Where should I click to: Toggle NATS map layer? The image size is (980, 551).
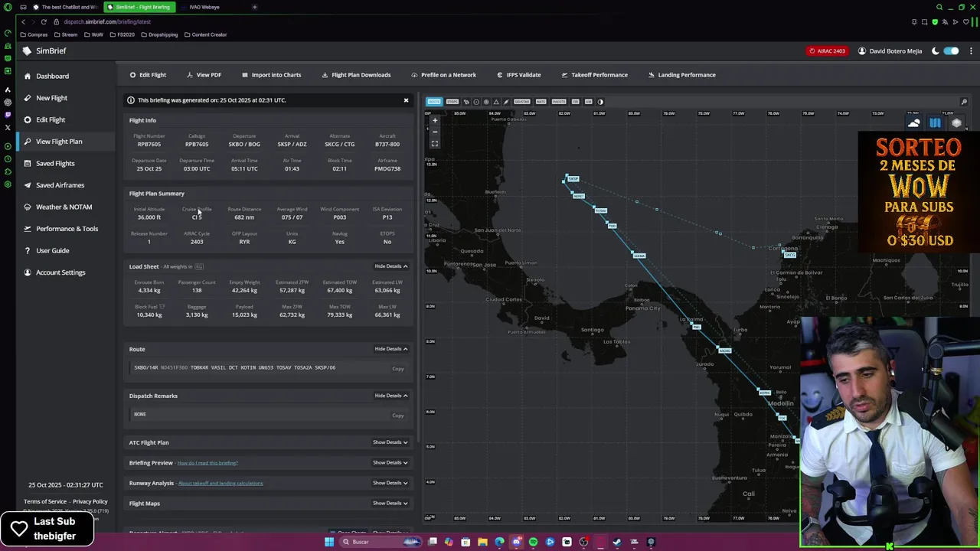pyautogui.click(x=541, y=102)
